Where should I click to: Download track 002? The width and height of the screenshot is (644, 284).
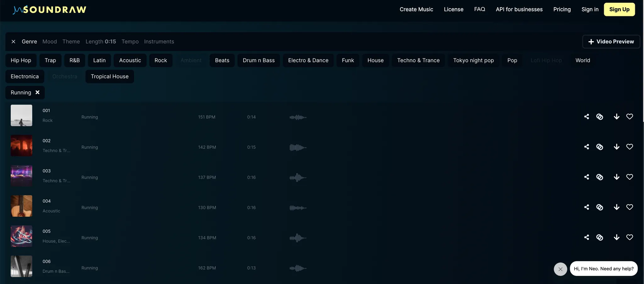coord(617,147)
